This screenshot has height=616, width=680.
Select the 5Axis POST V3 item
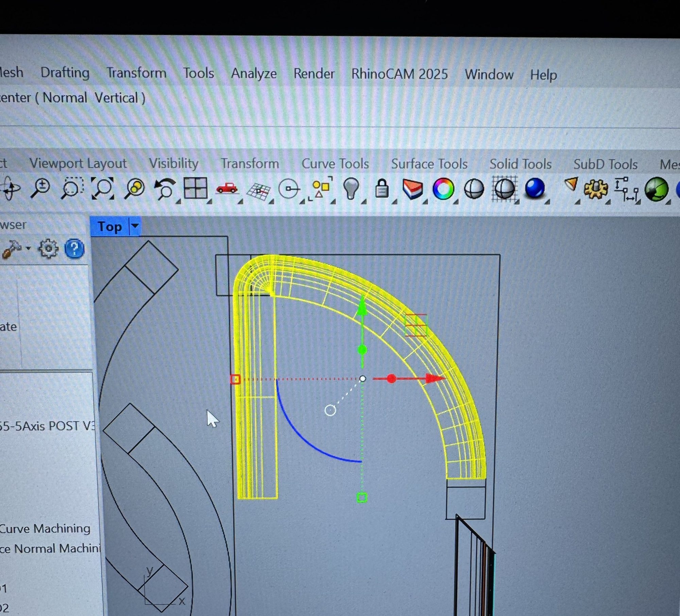[x=48, y=426]
